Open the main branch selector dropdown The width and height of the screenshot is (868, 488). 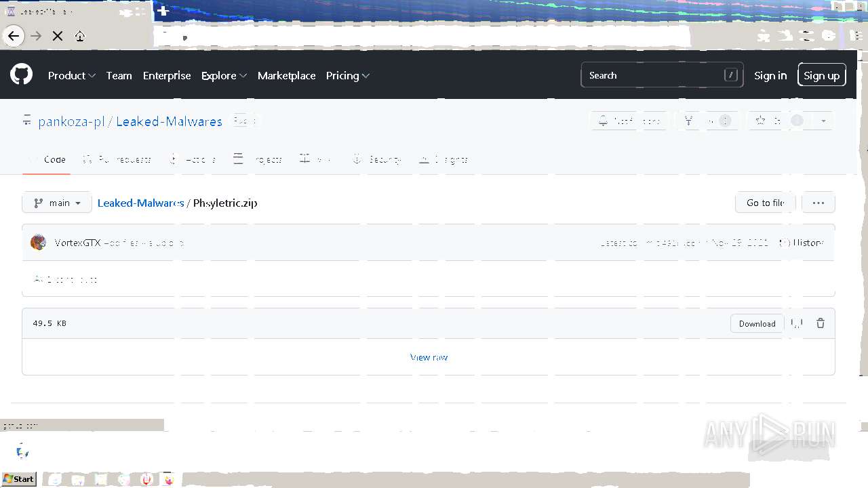click(x=57, y=203)
